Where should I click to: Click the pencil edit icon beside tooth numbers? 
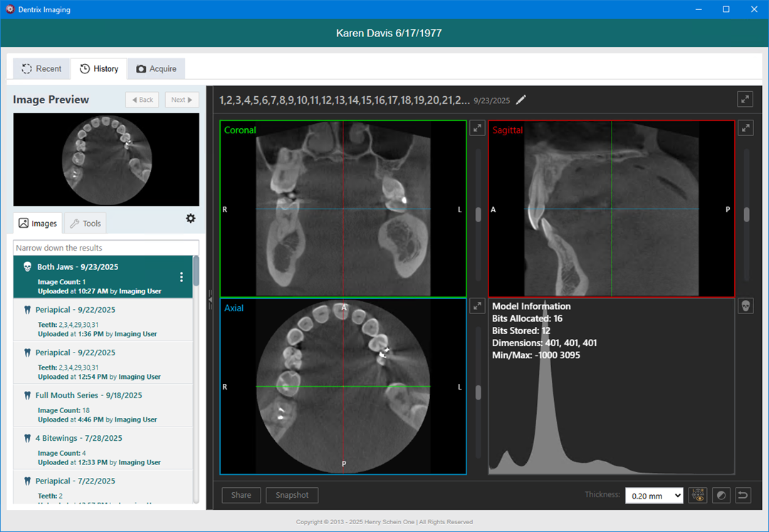tap(521, 100)
